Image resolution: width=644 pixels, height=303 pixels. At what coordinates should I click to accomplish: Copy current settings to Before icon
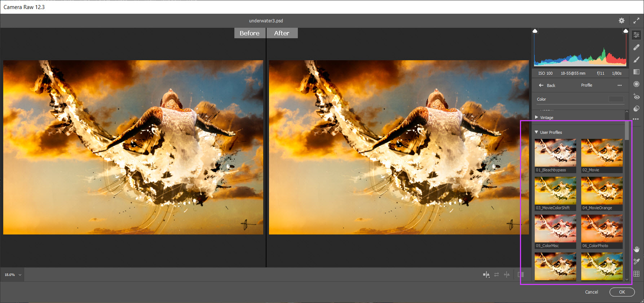507,275
